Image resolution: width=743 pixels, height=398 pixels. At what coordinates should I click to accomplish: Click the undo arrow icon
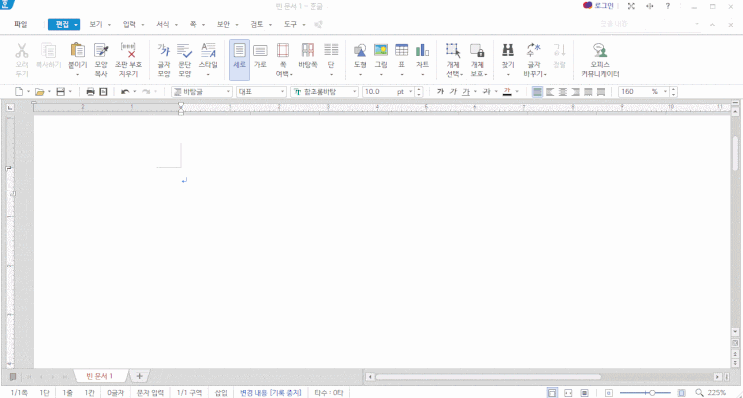[125, 91]
